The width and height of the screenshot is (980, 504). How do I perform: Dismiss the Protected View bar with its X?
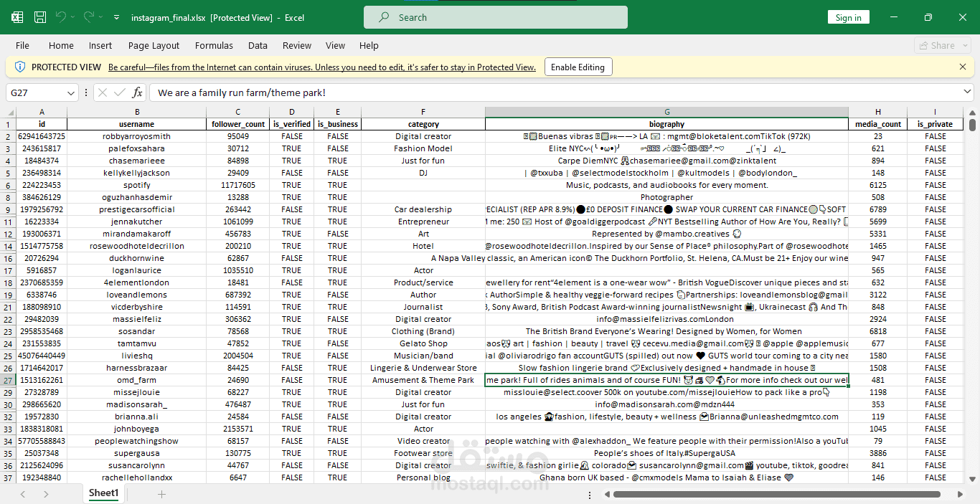963,67
